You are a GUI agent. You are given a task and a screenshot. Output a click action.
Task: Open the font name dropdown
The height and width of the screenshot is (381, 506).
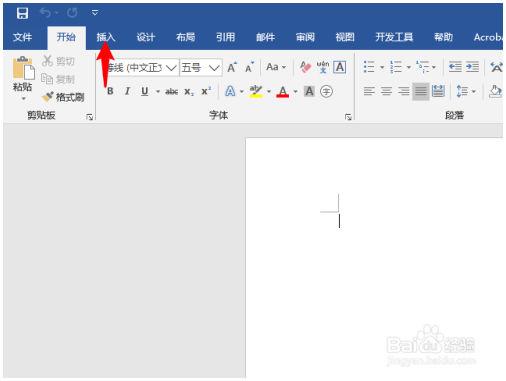tap(171, 68)
